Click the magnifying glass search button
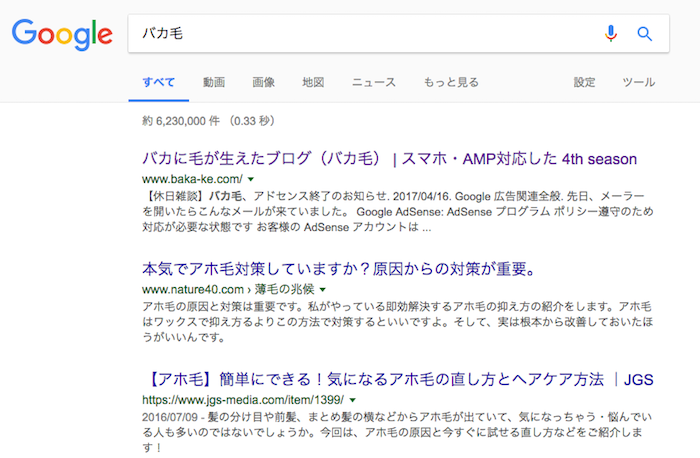 coord(645,34)
